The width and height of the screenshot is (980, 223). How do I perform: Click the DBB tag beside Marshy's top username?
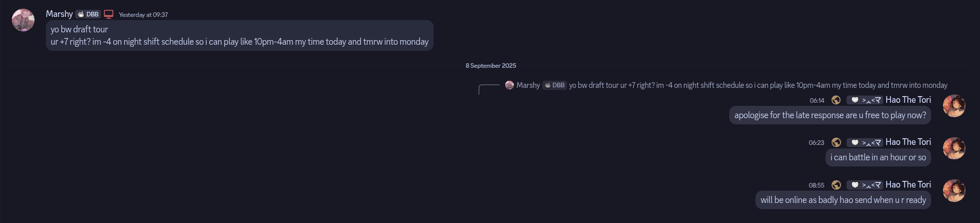tap(88, 14)
